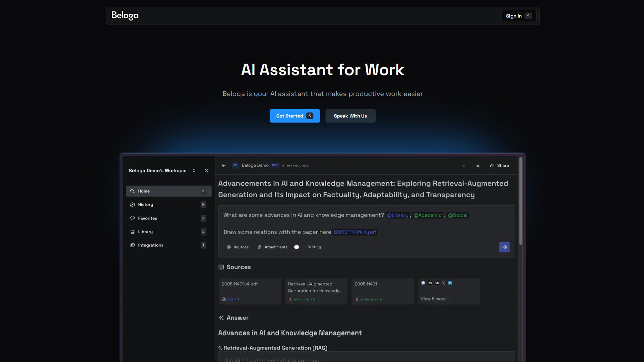Click the Share button
This screenshot has width=644, height=362.
click(499, 165)
